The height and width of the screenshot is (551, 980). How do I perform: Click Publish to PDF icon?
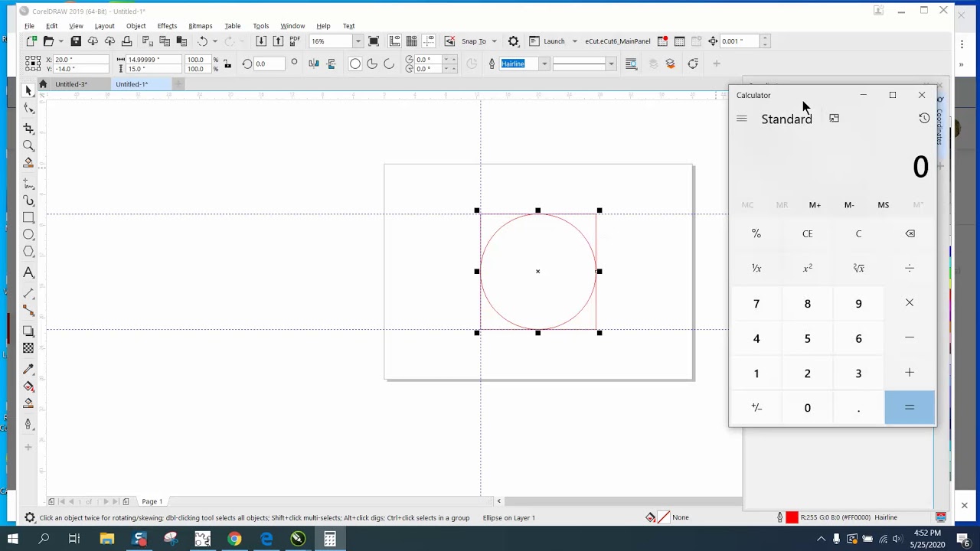295,41
